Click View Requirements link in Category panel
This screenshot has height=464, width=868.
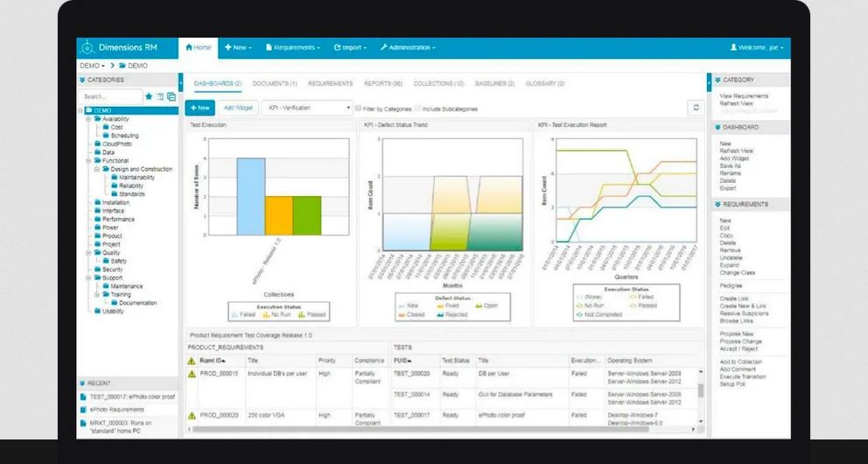coord(744,96)
